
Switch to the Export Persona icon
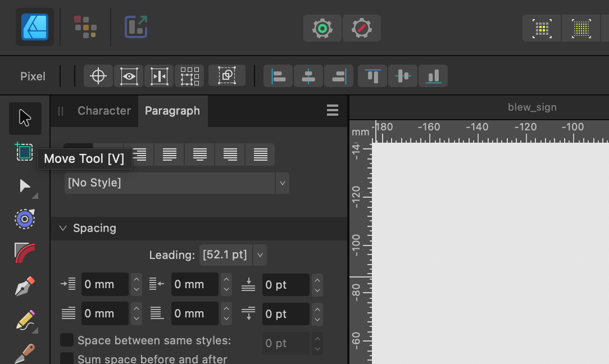(x=136, y=26)
